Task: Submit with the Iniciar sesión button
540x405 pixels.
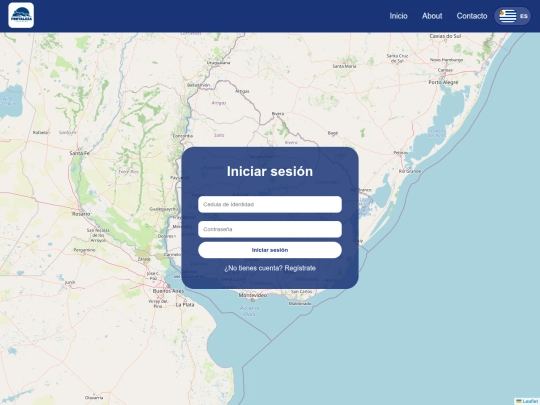Action: [270, 250]
